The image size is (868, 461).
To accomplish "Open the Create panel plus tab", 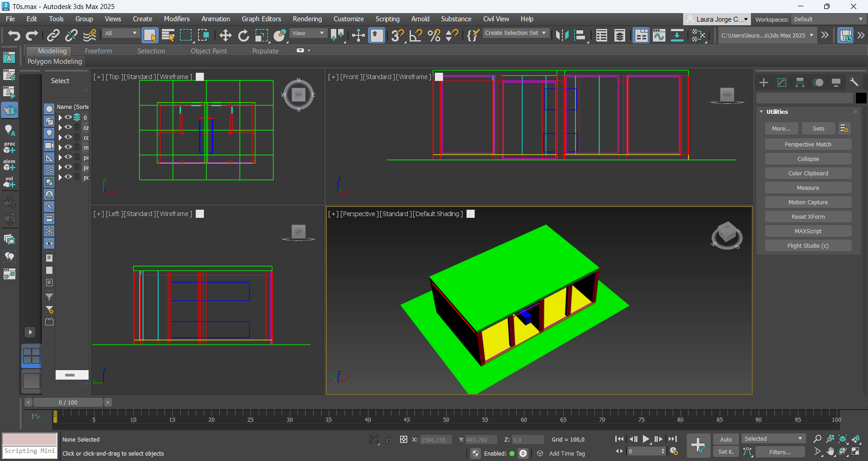I will [x=764, y=82].
